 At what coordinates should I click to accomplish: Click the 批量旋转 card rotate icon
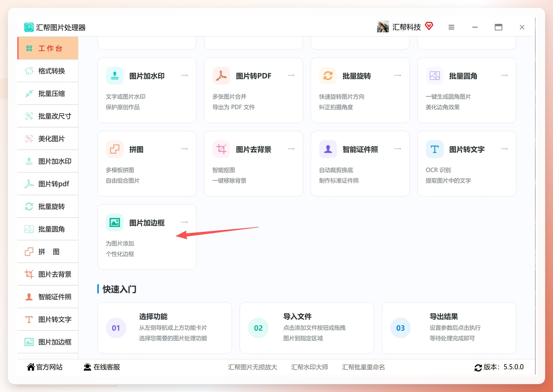coord(328,75)
